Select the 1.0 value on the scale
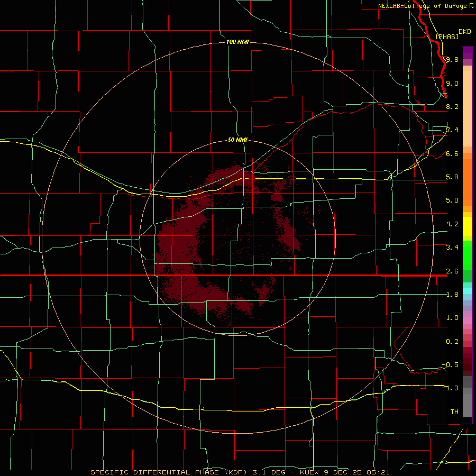476x476 pixels. [452, 317]
